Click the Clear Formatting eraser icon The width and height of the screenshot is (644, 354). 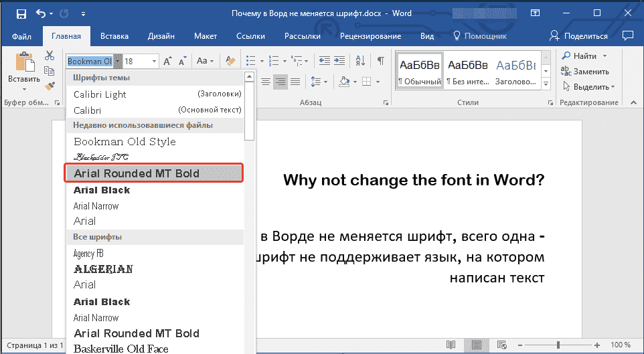tap(230, 61)
